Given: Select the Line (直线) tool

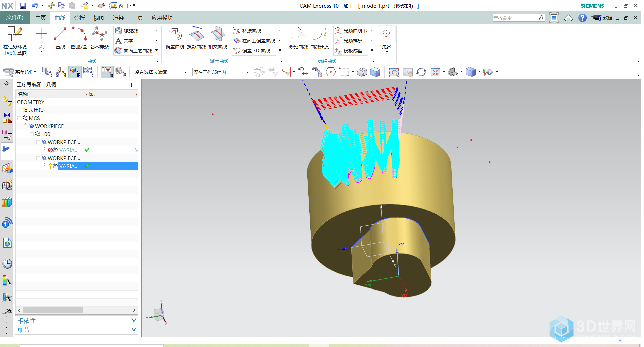Looking at the screenshot, I should coord(60,39).
